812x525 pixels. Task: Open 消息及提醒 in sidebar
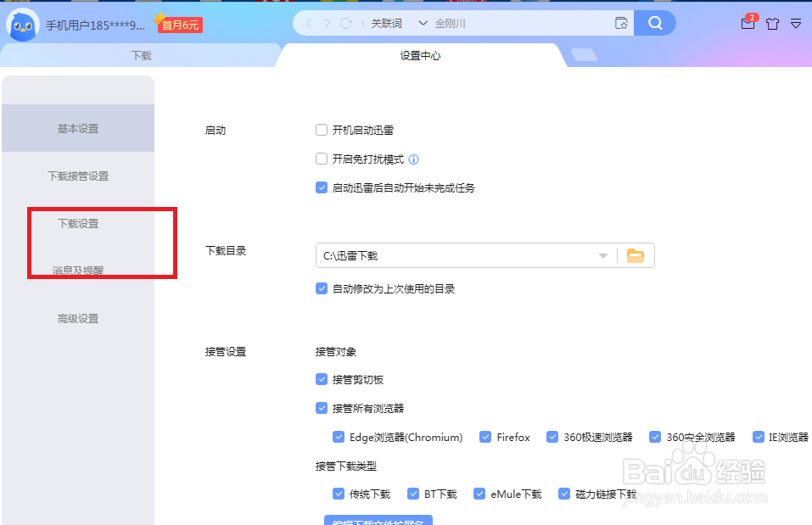78,271
